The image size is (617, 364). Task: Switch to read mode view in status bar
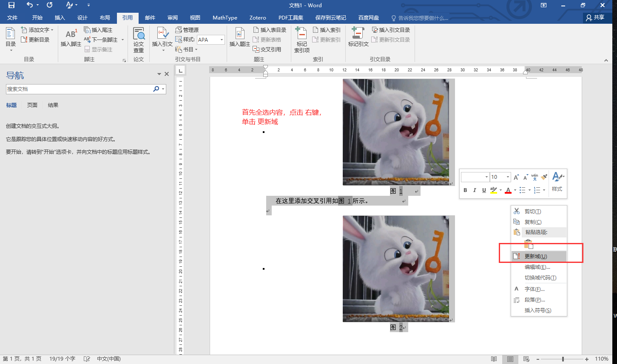click(494, 359)
